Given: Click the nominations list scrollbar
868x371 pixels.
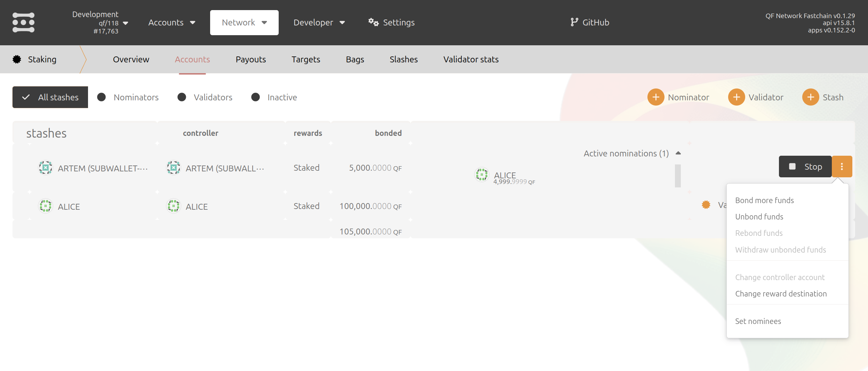Looking at the screenshot, I should pyautogui.click(x=677, y=176).
